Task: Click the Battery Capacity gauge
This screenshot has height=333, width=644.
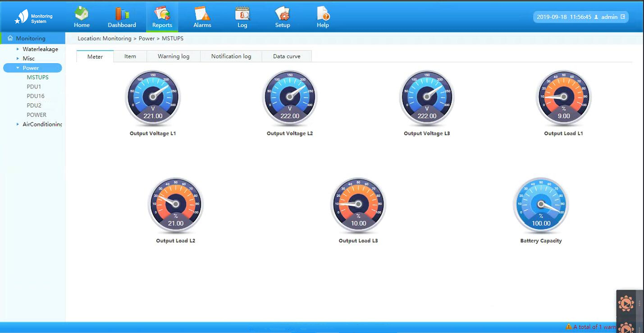Action: pyautogui.click(x=541, y=205)
